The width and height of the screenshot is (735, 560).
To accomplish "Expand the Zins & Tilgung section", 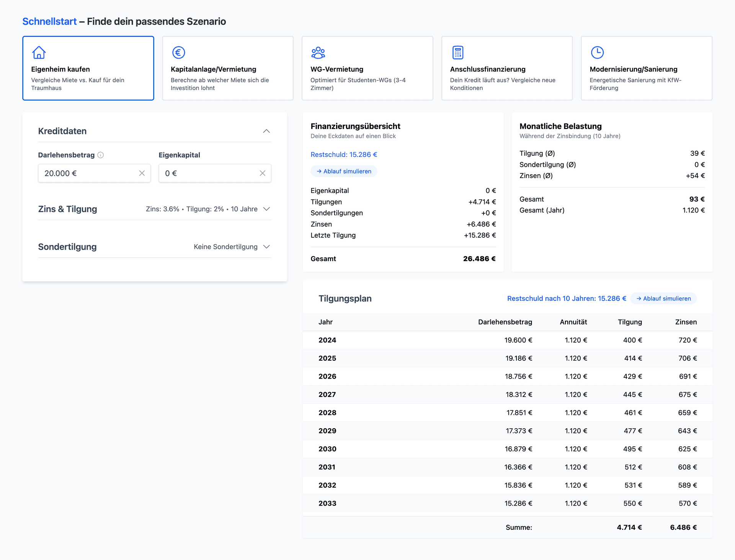I will pos(266,209).
